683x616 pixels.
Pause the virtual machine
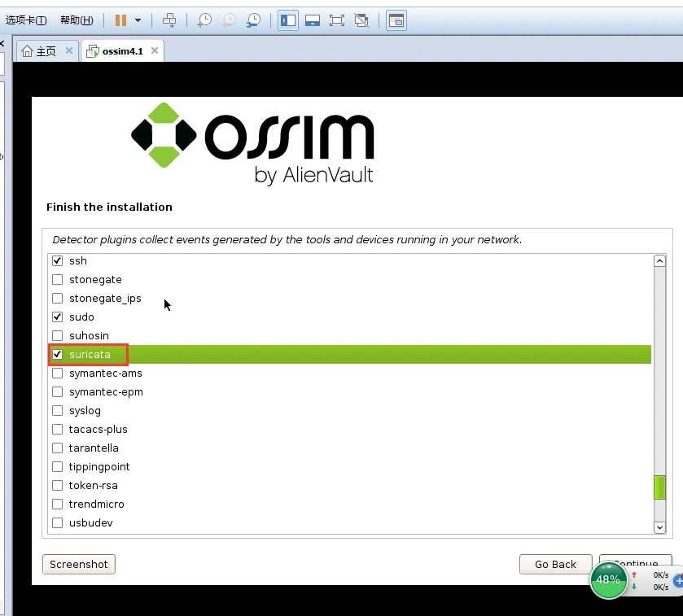(x=120, y=20)
